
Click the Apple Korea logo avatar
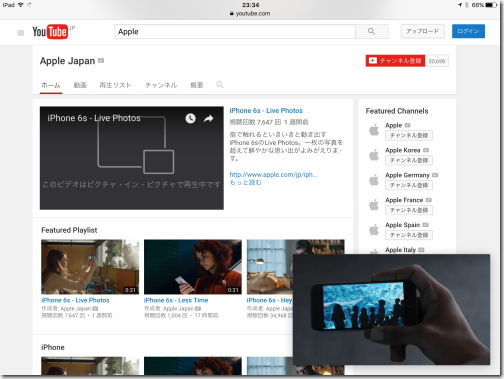(x=374, y=155)
